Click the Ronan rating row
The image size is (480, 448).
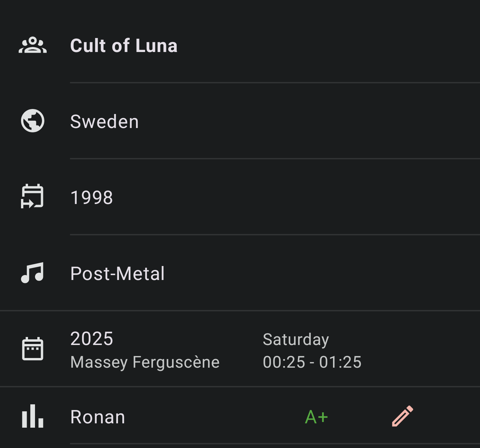(x=240, y=416)
